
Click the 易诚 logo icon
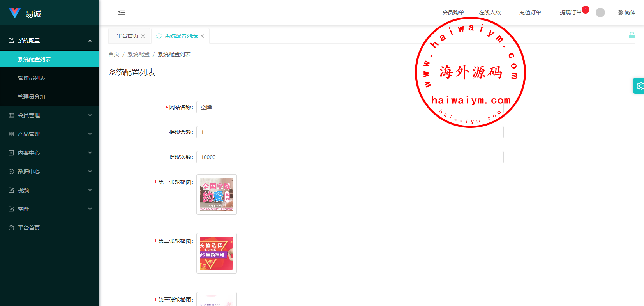[x=14, y=13]
